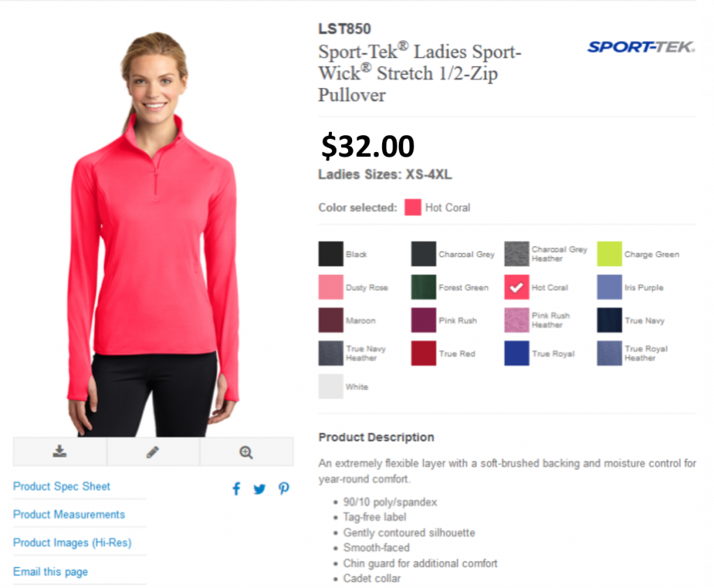The height and width of the screenshot is (588, 714).
Task: Open Product Images (Hi-Res) link
Action: [72, 543]
